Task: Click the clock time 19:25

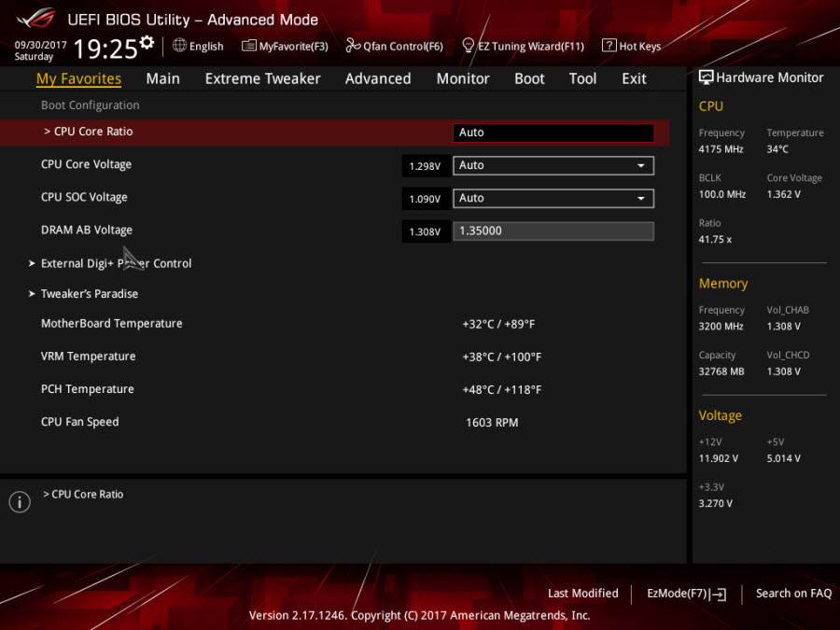Action: coord(105,49)
